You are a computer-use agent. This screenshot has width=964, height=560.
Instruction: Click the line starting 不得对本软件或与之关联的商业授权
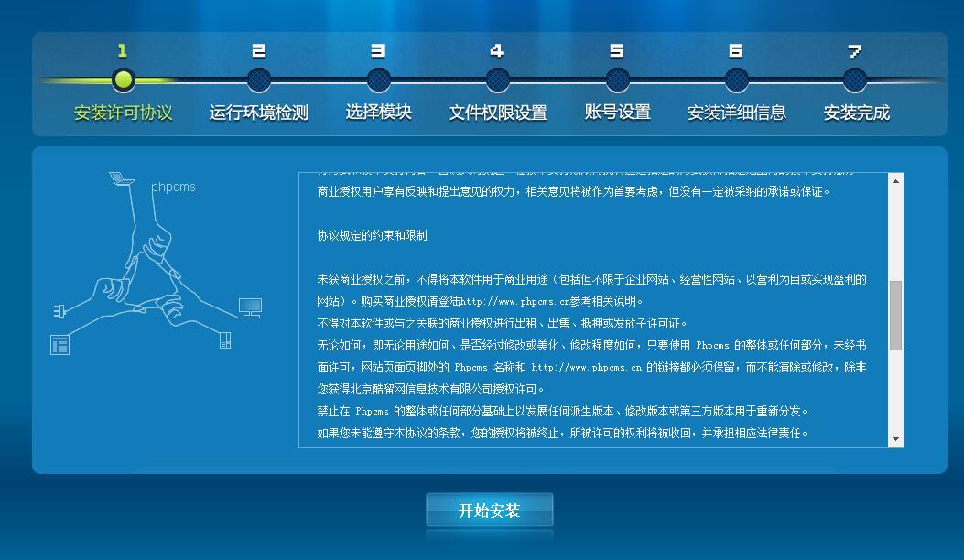(x=503, y=323)
